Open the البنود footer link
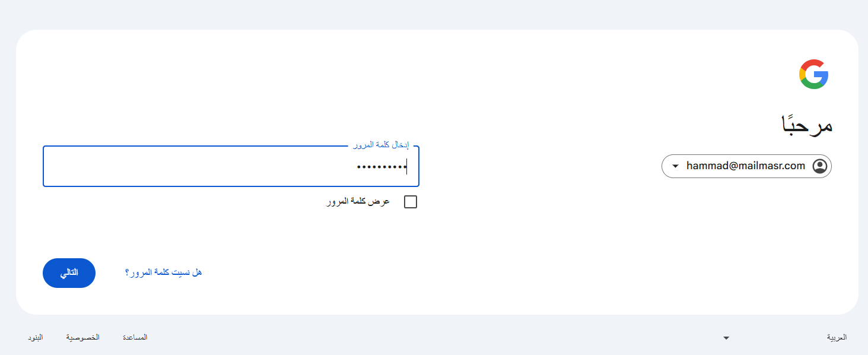This screenshot has height=355, width=868. [36, 337]
